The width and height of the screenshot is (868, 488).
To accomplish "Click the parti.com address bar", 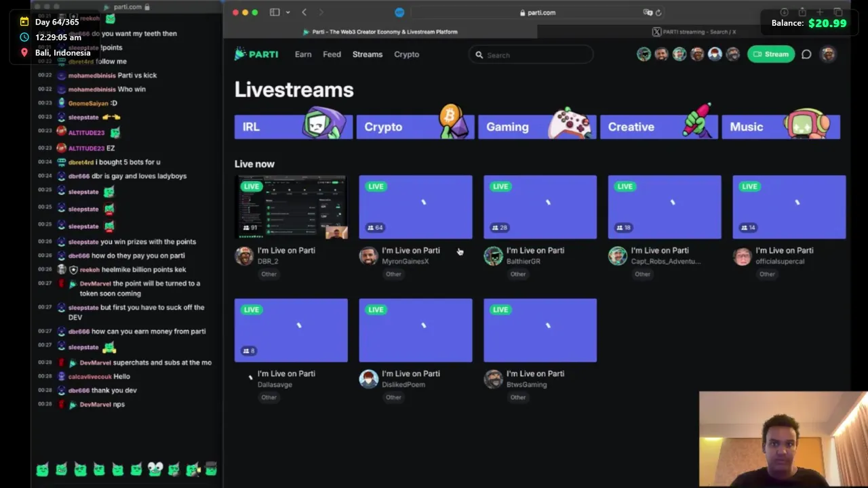I will coord(537,12).
